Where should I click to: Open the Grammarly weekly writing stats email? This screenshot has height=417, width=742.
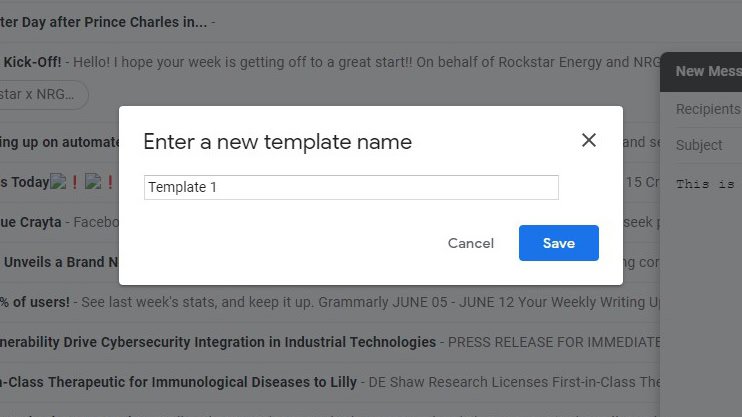[300, 302]
